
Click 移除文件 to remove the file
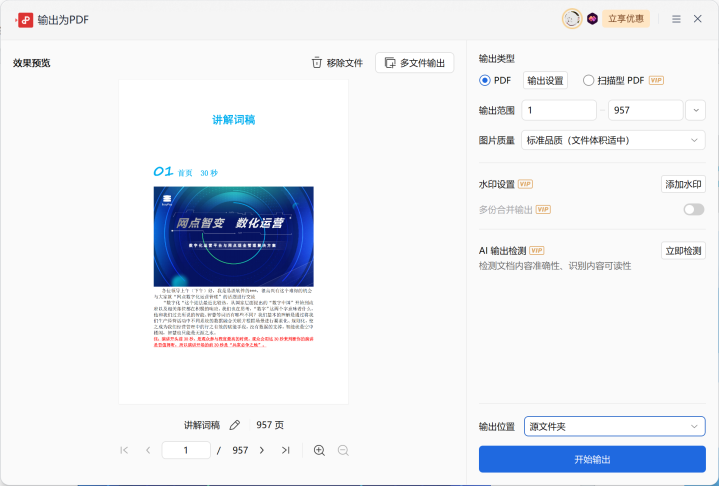pyautogui.click(x=337, y=63)
